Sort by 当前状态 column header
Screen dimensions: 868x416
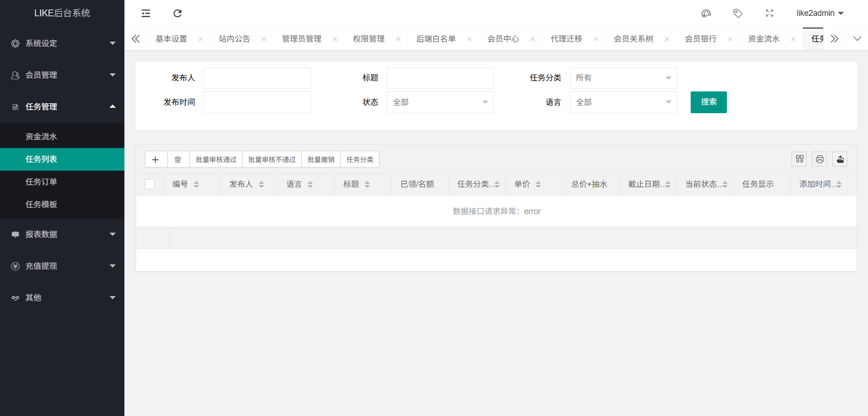pyautogui.click(x=705, y=184)
